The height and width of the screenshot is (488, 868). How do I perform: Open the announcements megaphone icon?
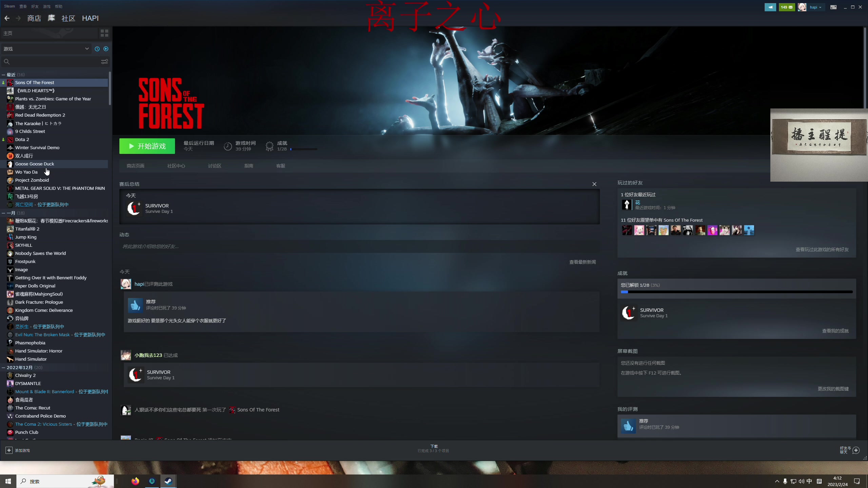pos(770,7)
